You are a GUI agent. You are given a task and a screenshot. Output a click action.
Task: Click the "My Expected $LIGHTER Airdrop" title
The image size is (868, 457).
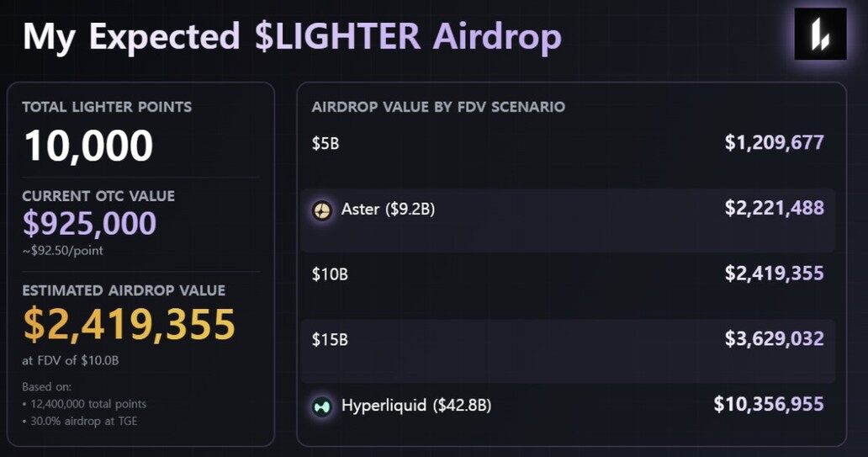pos(292,37)
